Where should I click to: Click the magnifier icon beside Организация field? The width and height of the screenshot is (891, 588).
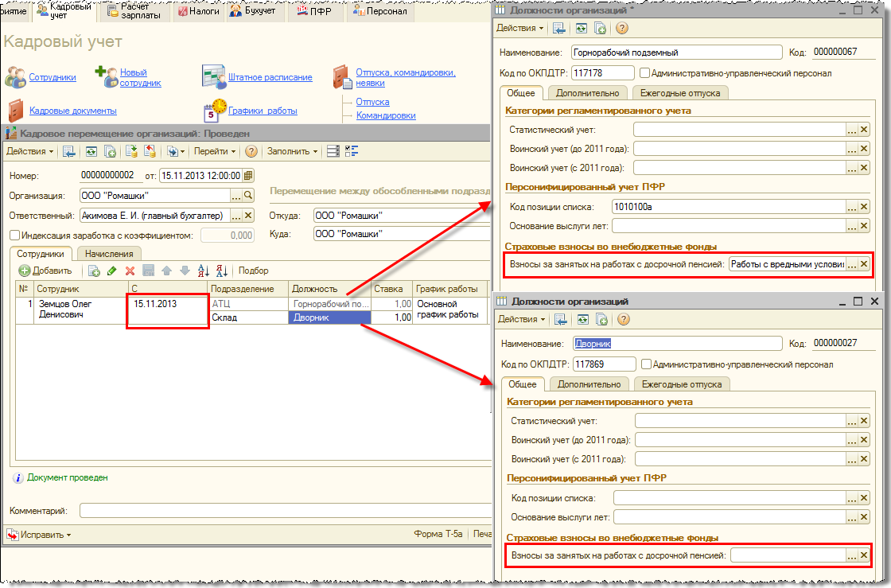point(248,196)
